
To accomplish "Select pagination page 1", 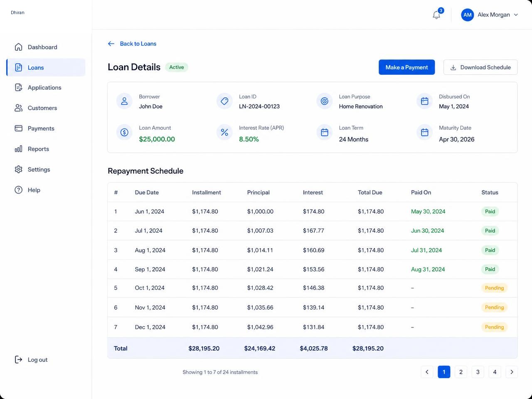I will point(444,372).
